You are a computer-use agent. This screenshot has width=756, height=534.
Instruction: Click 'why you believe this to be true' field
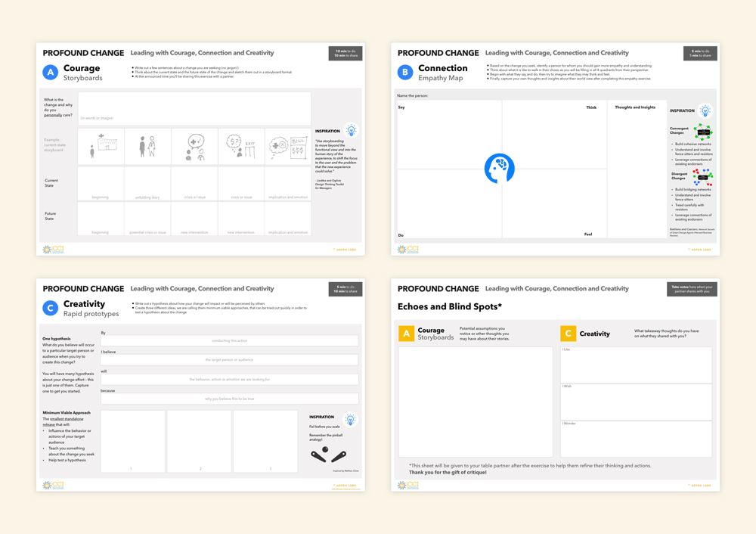230,399
